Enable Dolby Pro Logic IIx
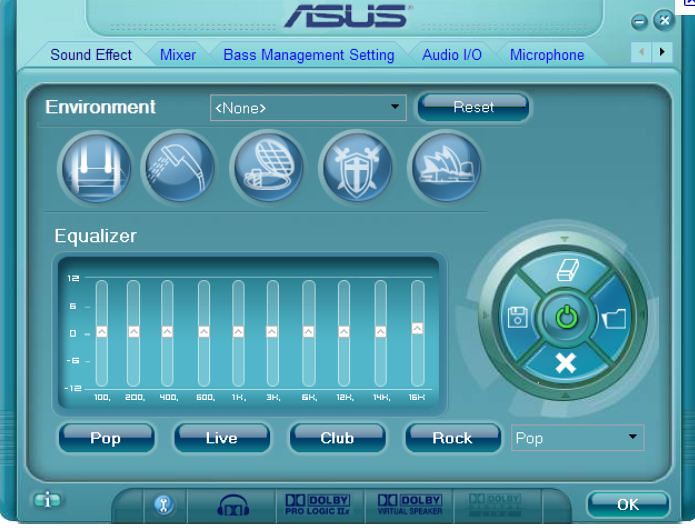 (317, 505)
